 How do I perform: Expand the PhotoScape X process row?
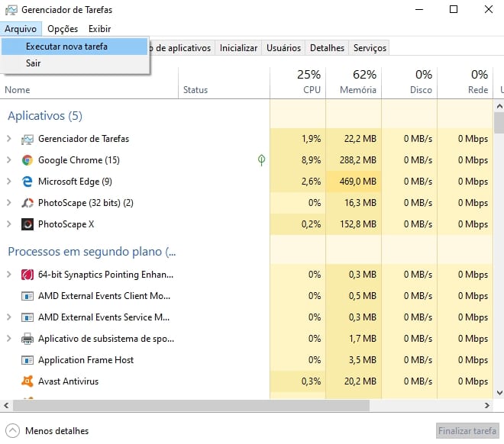(9, 224)
